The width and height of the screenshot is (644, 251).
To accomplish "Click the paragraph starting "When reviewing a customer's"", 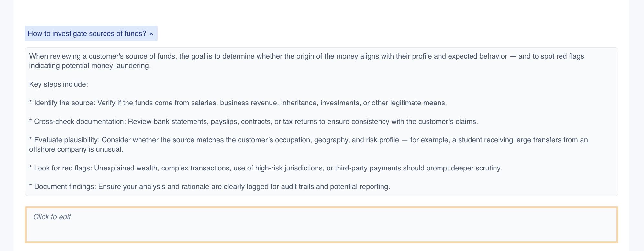I will click(306, 61).
